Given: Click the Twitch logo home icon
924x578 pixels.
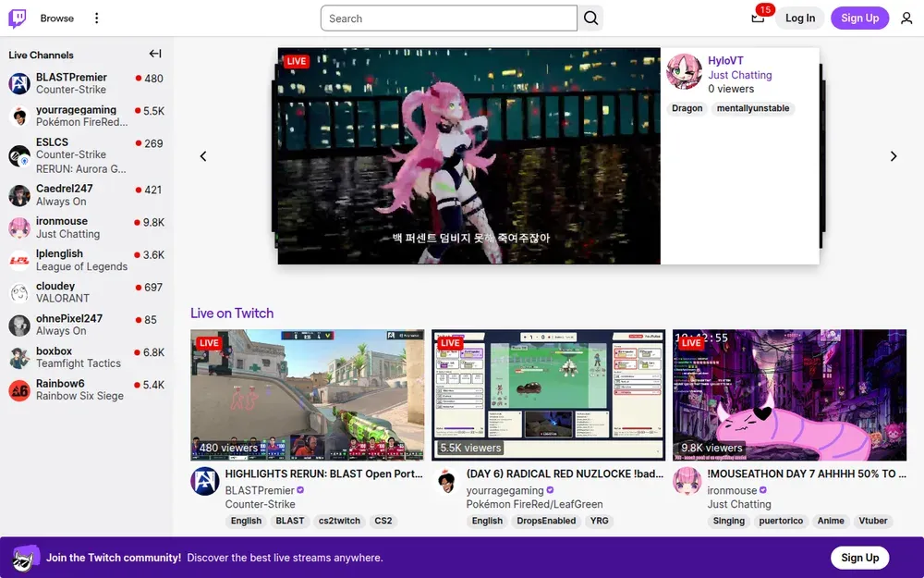Looking at the screenshot, I should [17, 18].
